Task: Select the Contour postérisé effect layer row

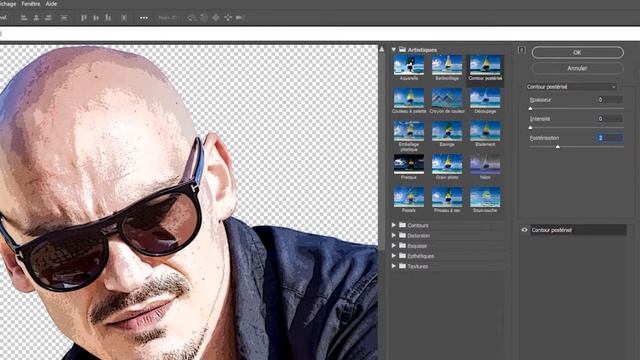Action: 578,230
